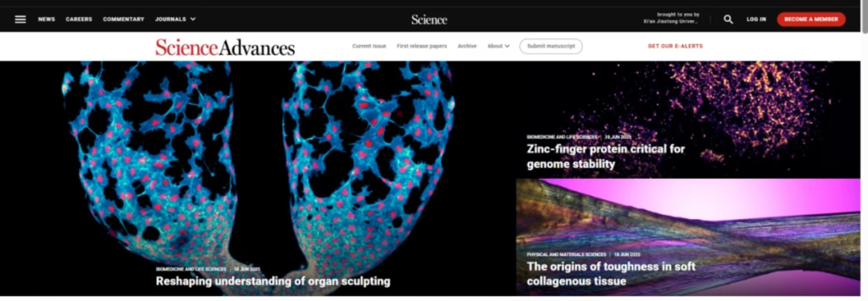Click the Science logo in top bar
868x301 pixels.
tap(429, 19)
